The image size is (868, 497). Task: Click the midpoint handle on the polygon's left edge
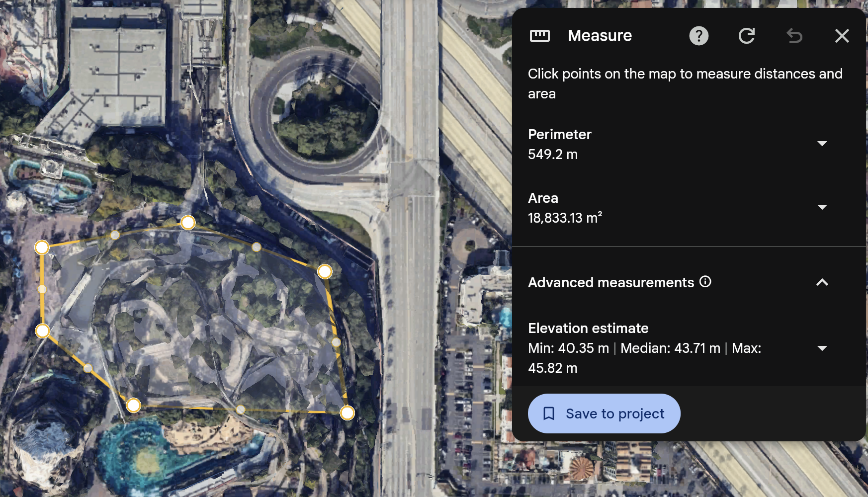click(x=42, y=289)
